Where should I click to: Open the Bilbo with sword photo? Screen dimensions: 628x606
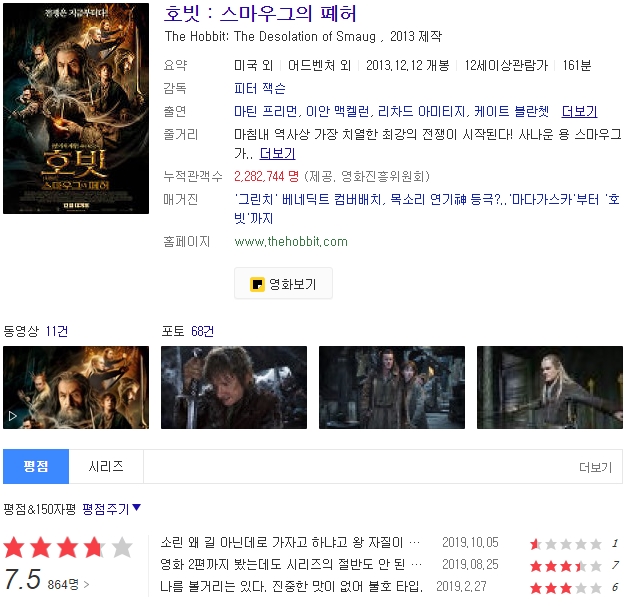[x=234, y=387]
